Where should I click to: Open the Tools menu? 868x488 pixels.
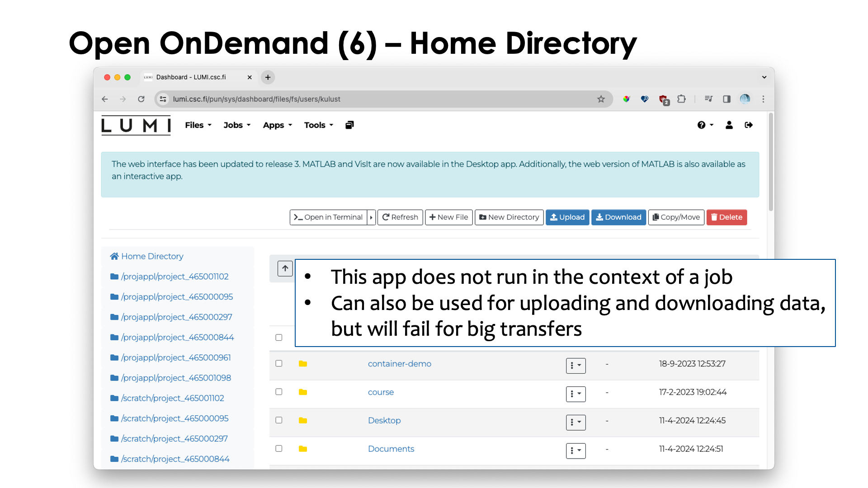point(319,125)
